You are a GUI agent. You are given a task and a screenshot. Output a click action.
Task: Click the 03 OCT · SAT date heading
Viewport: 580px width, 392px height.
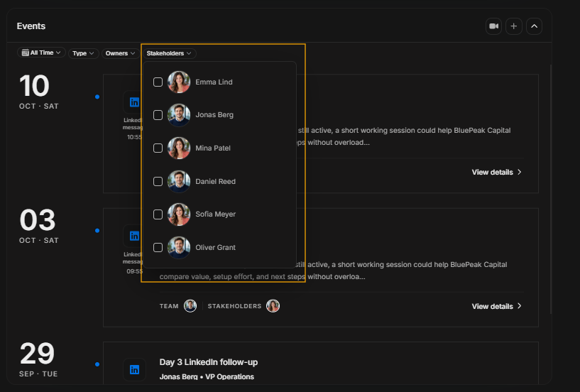pyautogui.click(x=38, y=226)
